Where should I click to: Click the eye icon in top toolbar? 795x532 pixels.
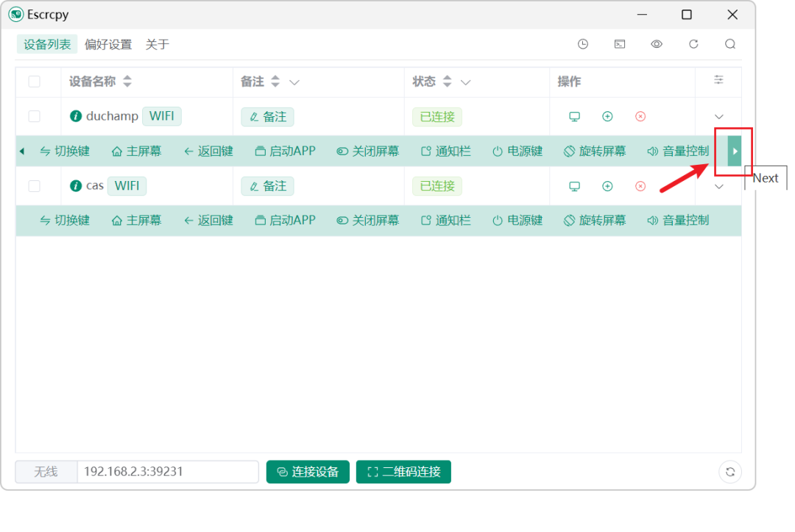coord(657,44)
